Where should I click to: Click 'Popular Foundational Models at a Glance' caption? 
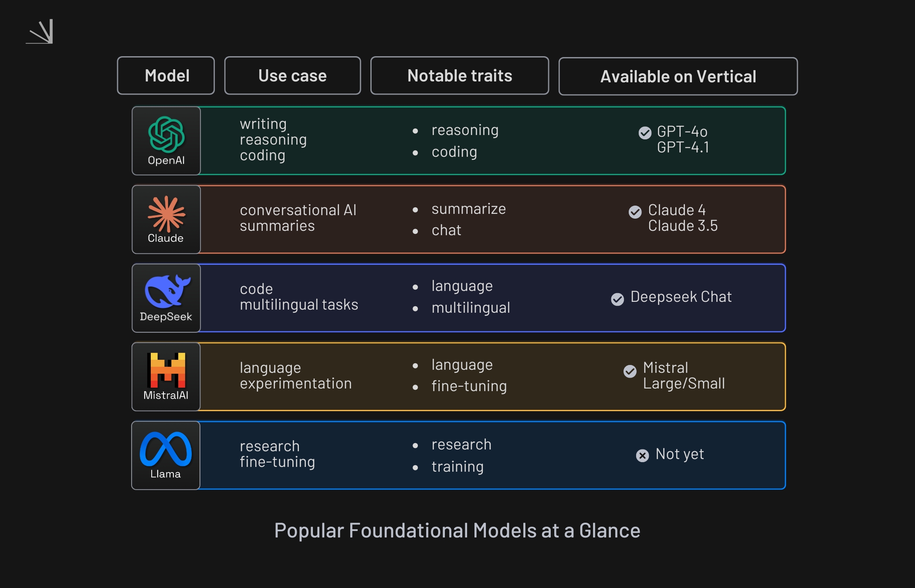coord(457,531)
